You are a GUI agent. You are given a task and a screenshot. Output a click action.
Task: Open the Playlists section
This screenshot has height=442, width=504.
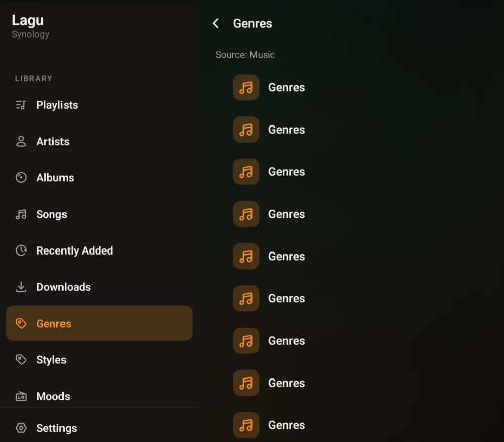pos(99,105)
